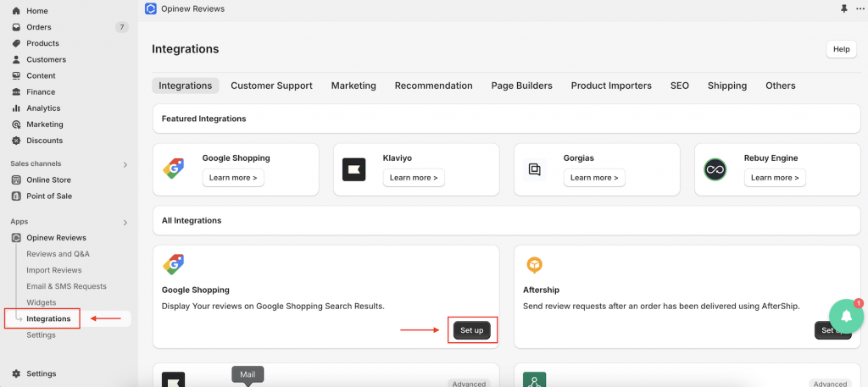Click the Opinew Reviews app icon in header

[x=151, y=8]
